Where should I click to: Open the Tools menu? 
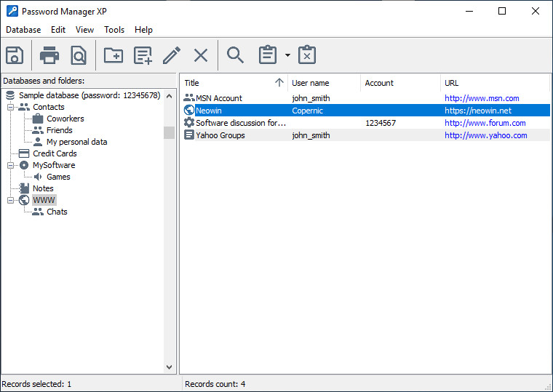coord(114,30)
